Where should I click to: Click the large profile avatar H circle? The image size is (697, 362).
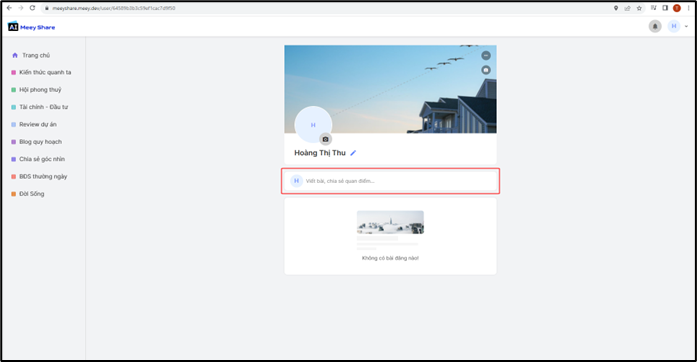pos(313,125)
